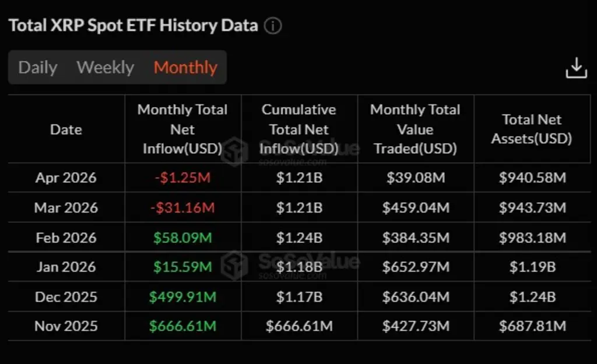Select the Monthly tab
Screen dimensions: 597x364
185,68
